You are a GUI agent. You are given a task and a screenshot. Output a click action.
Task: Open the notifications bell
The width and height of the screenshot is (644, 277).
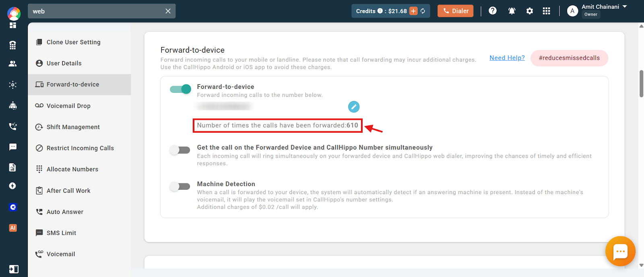coord(512,11)
